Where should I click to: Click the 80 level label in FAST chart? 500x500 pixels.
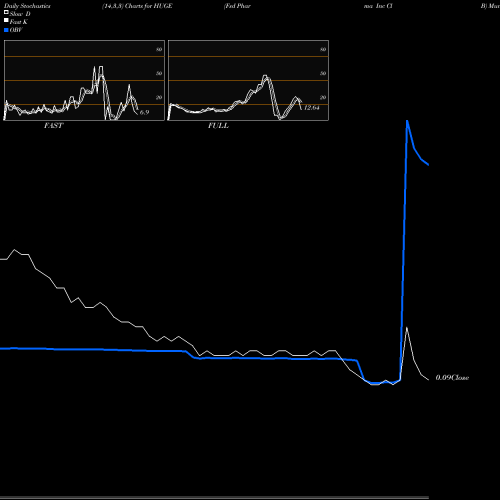click(x=159, y=49)
